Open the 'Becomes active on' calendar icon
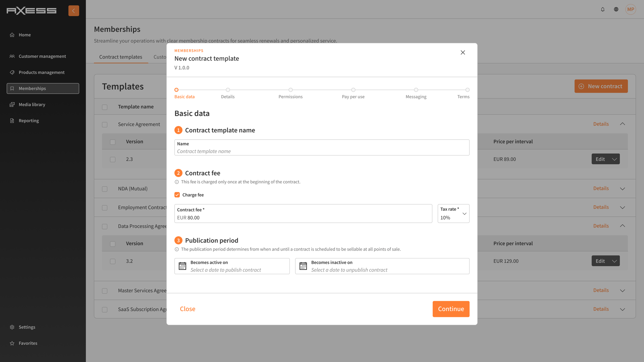The image size is (644, 362). coord(183,266)
